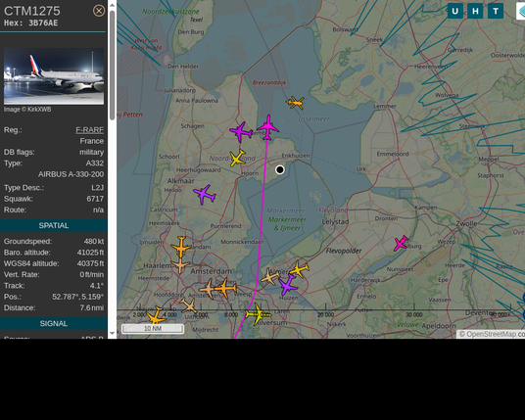Select the orange aircraft over IJsselmeer
Screen dimensions: 525x420
click(296, 103)
